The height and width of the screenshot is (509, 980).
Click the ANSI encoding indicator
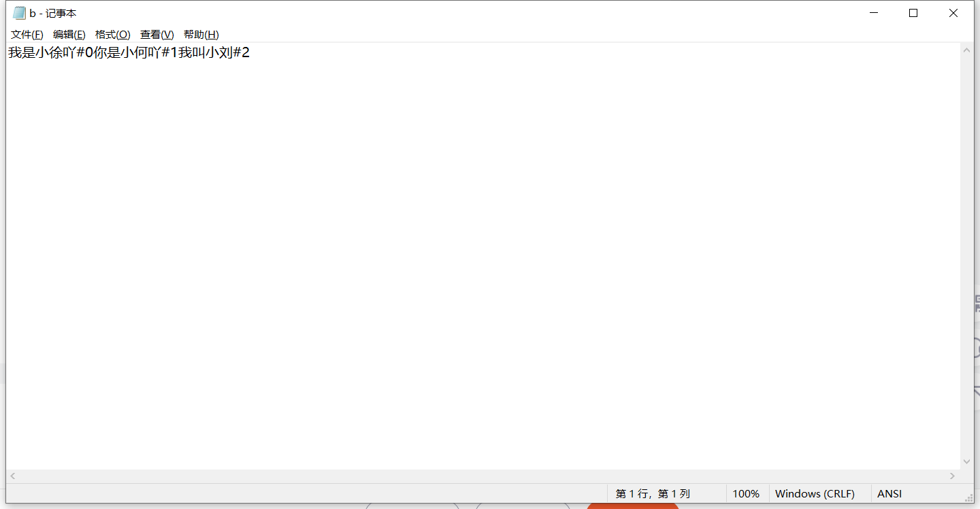(889, 494)
